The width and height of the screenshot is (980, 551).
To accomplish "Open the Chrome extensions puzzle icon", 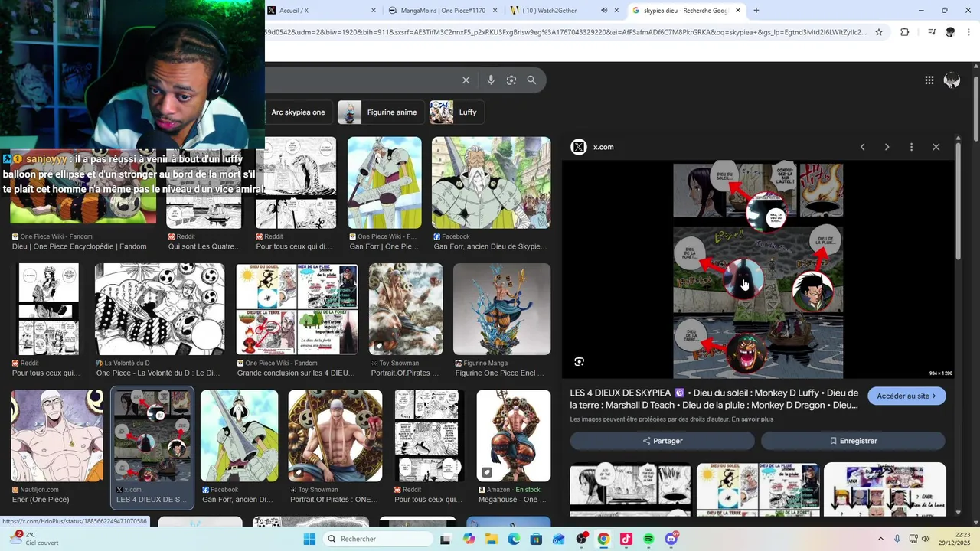I will [x=904, y=32].
